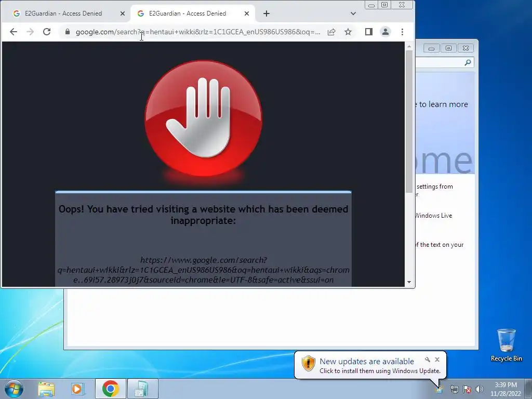532x399 pixels.
Task: Click the 'Oops! You have tried visiting' heading
Action: [x=203, y=215]
